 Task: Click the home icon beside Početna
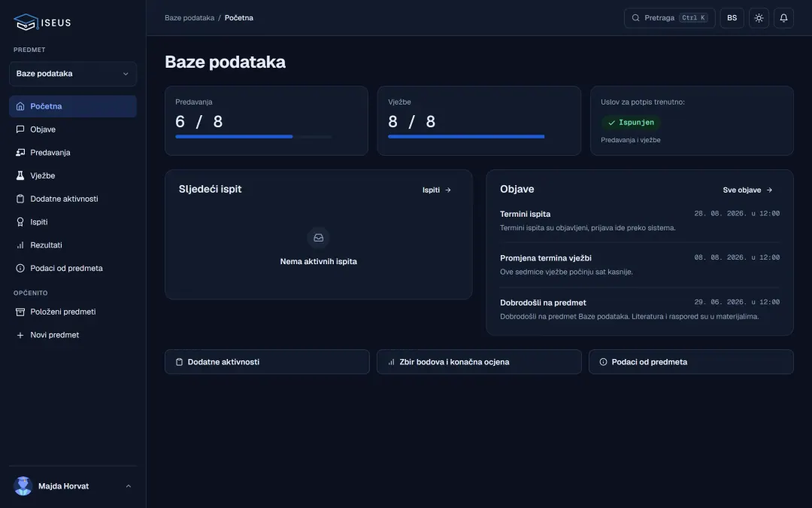(20, 106)
